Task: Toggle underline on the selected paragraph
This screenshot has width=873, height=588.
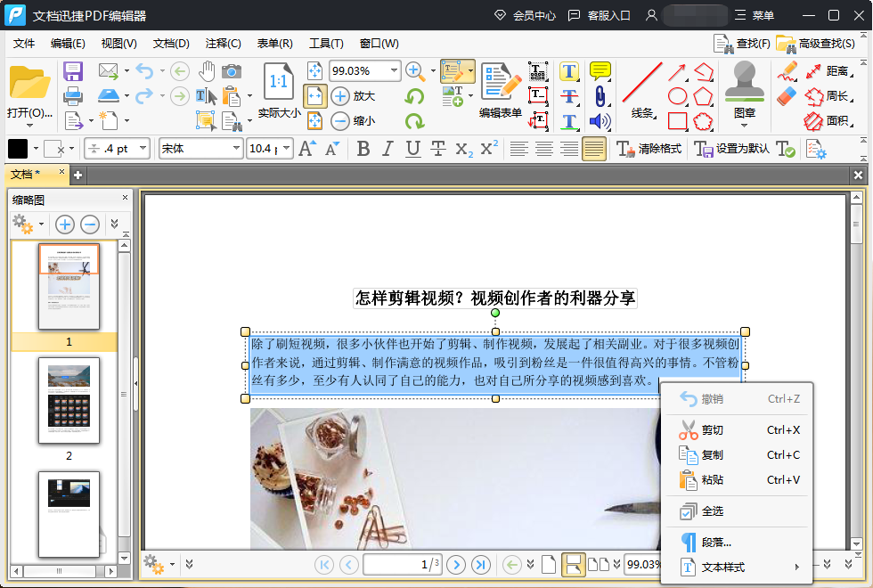Action: 412,149
